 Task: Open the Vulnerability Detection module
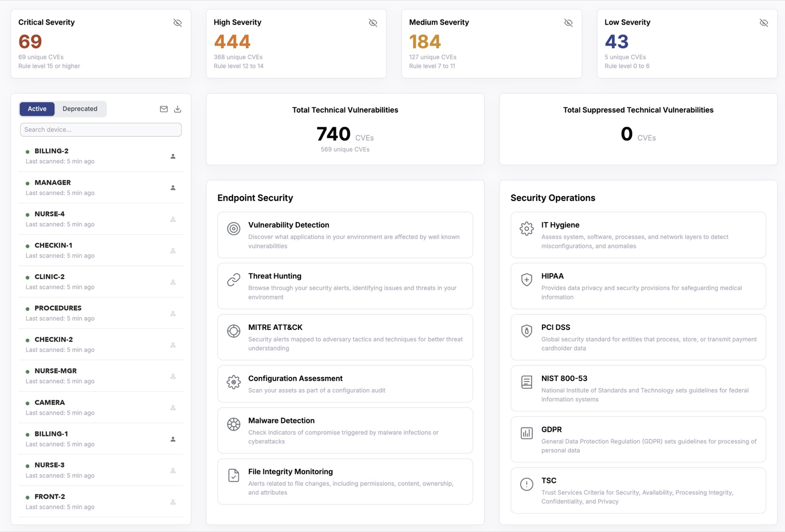[345, 235]
